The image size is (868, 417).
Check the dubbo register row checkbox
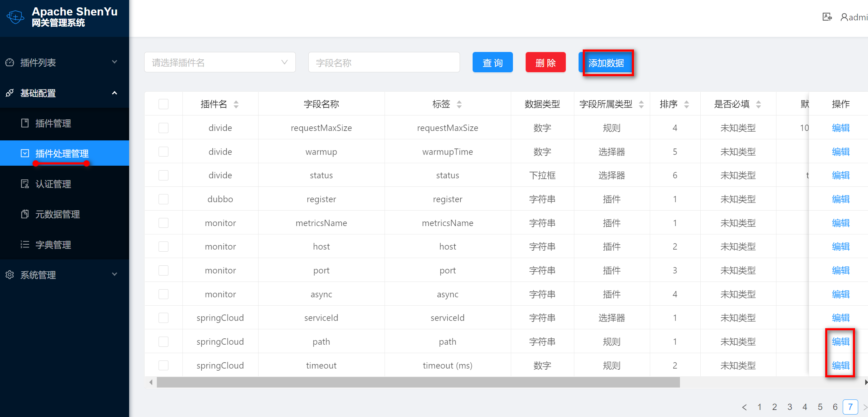point(163,199)
